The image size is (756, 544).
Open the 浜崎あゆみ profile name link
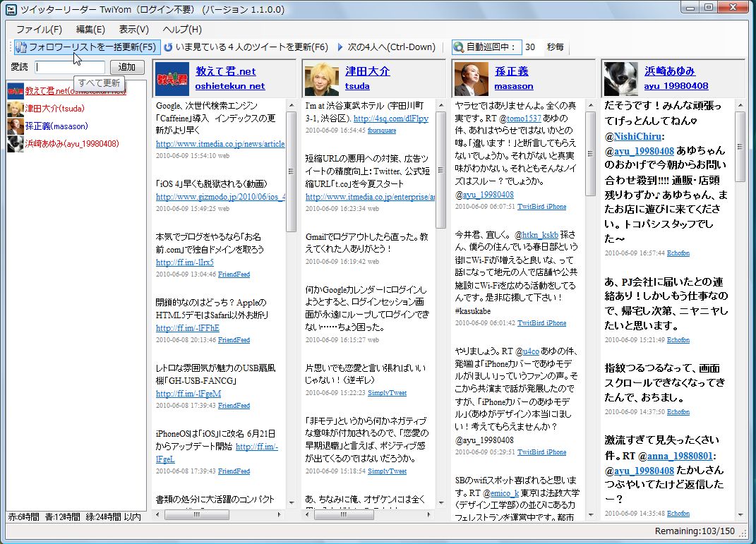tap(670, 71)
